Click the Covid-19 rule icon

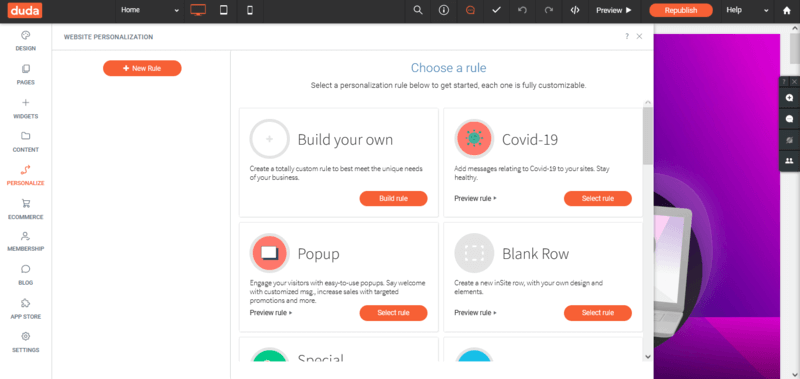click(474, 139)
